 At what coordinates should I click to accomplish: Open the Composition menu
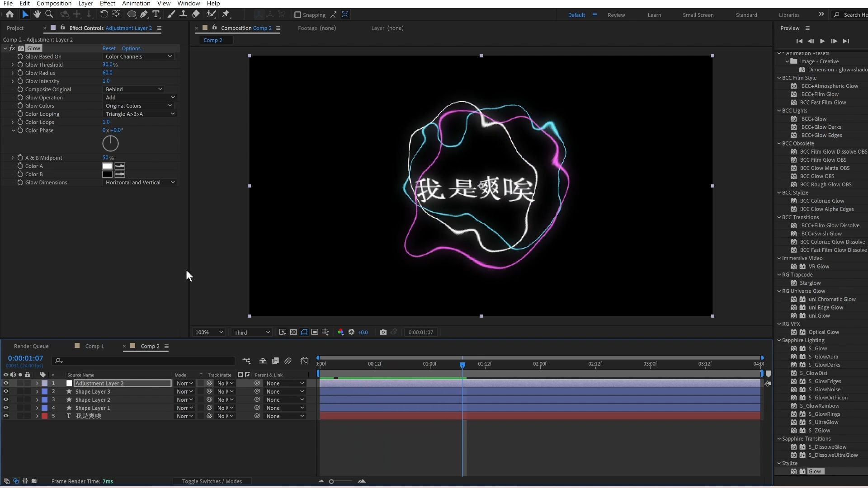53,3
